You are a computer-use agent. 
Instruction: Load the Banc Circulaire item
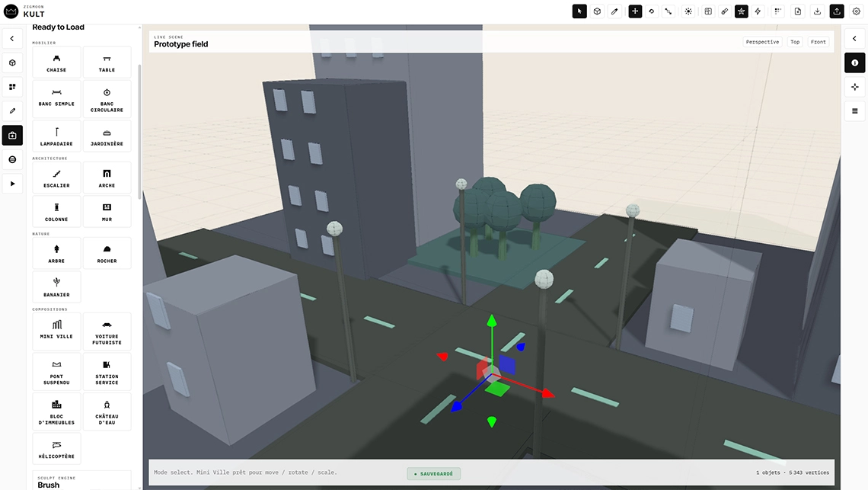107,98
